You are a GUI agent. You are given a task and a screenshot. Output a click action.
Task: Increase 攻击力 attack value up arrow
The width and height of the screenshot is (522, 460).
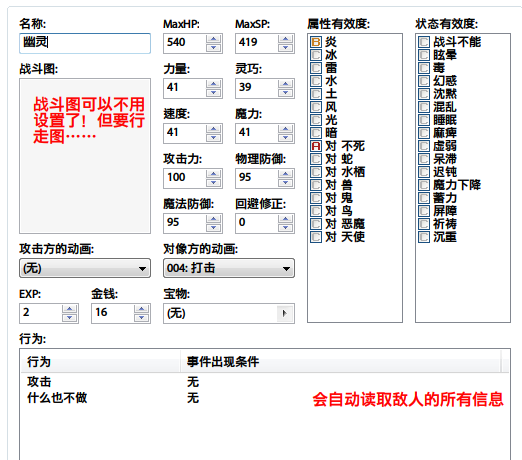click(213, 174)
